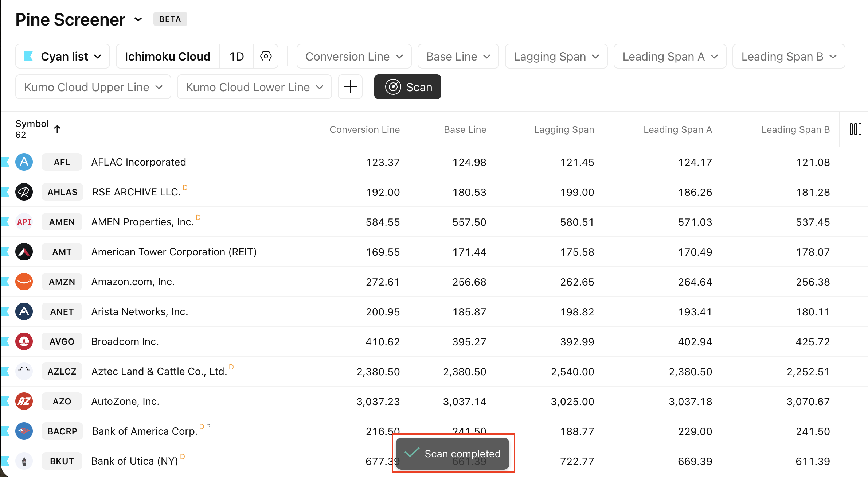This screenshot has width=868, height=477.
Task: Click the American Tower logo icon
Action: (24, 252)
